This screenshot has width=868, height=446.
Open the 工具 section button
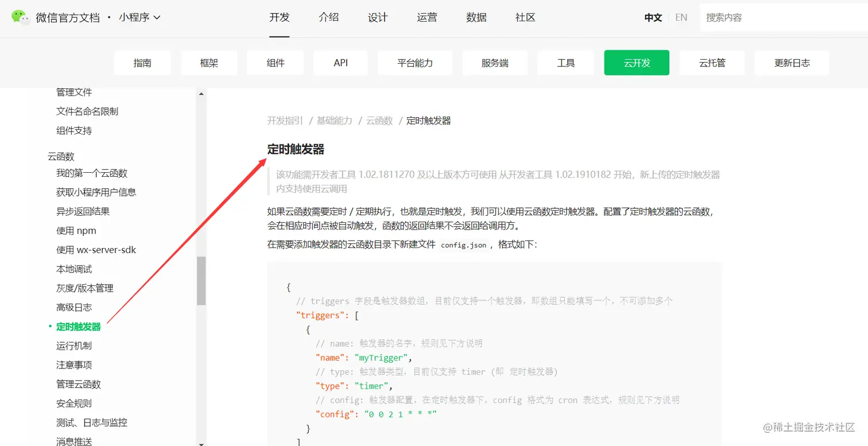click(x=565, y=63)
